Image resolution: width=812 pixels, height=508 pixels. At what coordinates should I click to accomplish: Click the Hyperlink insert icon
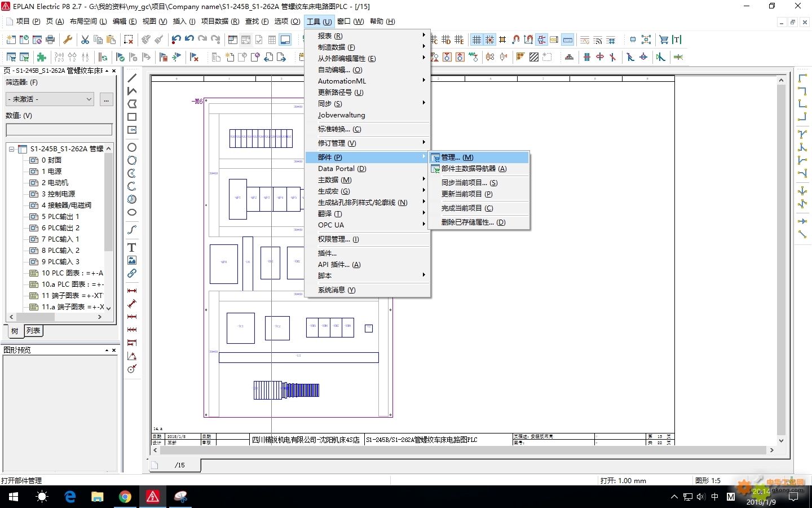click(132, 273)
